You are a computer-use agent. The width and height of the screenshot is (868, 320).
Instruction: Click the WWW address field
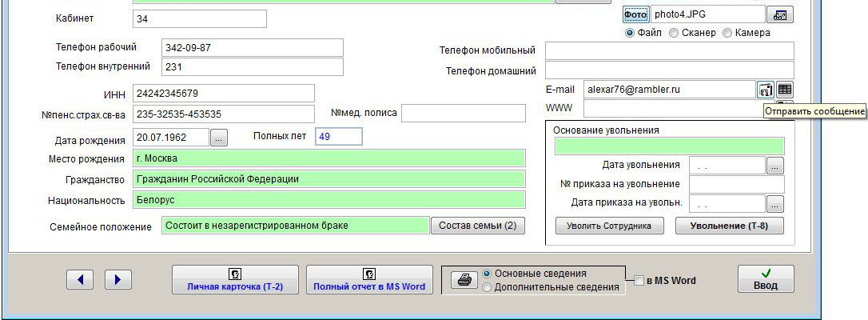click(x=673, y=109)
